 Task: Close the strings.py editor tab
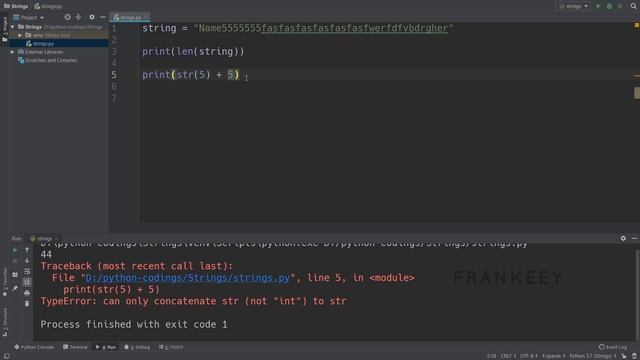tap(146, 18)
